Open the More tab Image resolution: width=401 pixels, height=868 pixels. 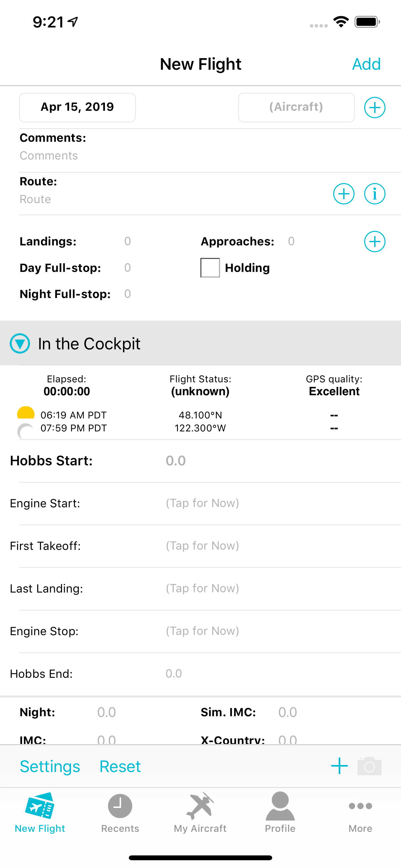[360, 812]
